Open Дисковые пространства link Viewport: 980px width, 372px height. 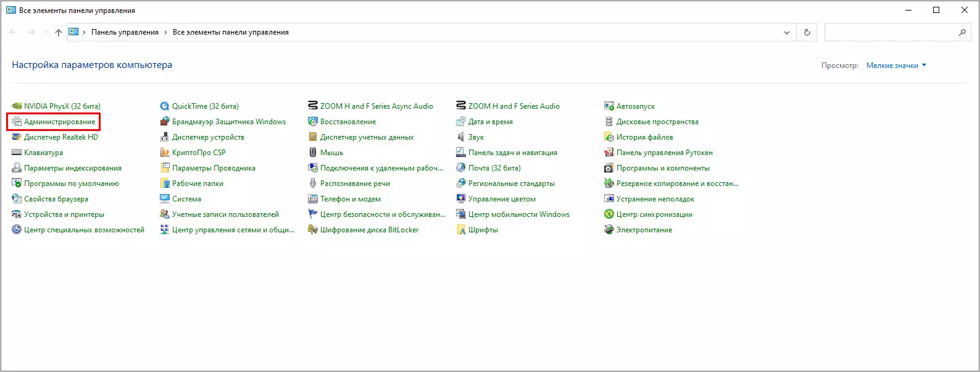point(657,122)
